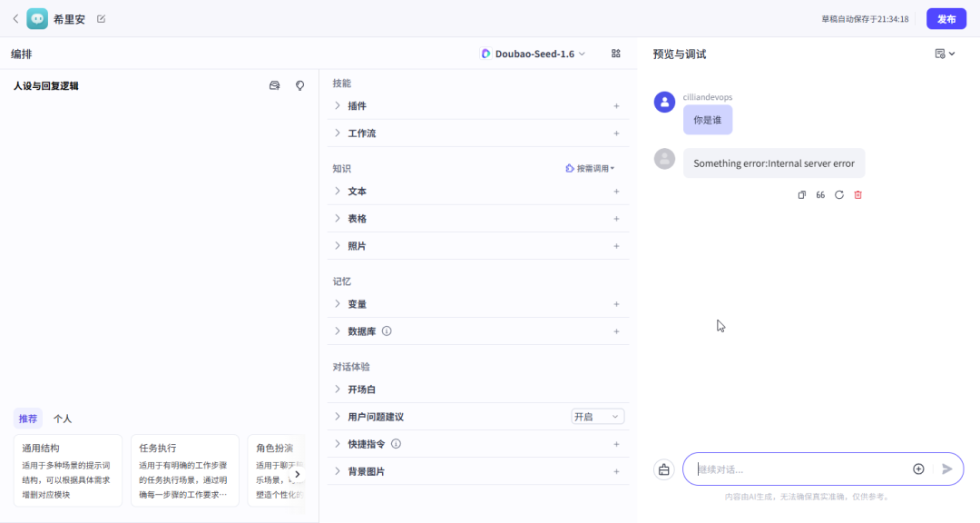
Task: Open the 用户问题建议 开启 dropdown
Action: click(597, 417)
